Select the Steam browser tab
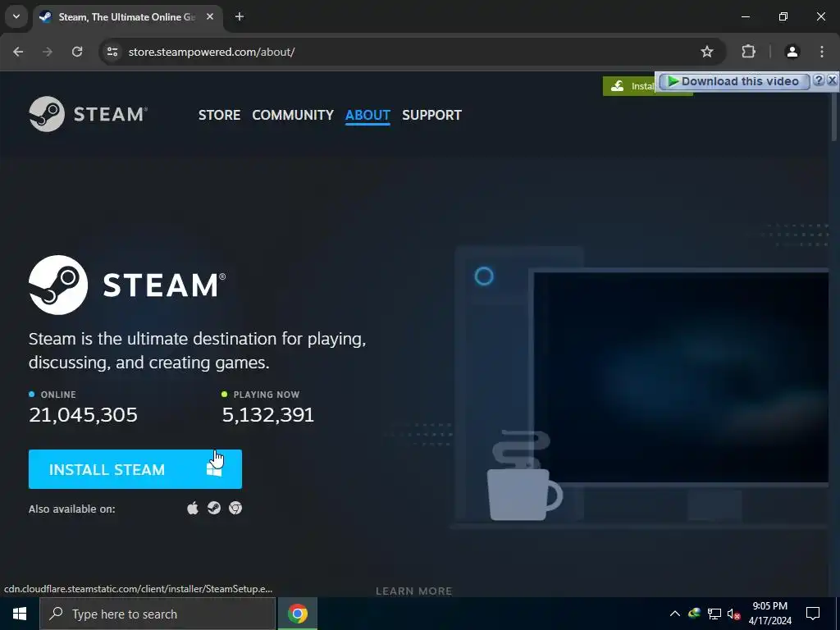The image size is (840, 630). point(127,16)
